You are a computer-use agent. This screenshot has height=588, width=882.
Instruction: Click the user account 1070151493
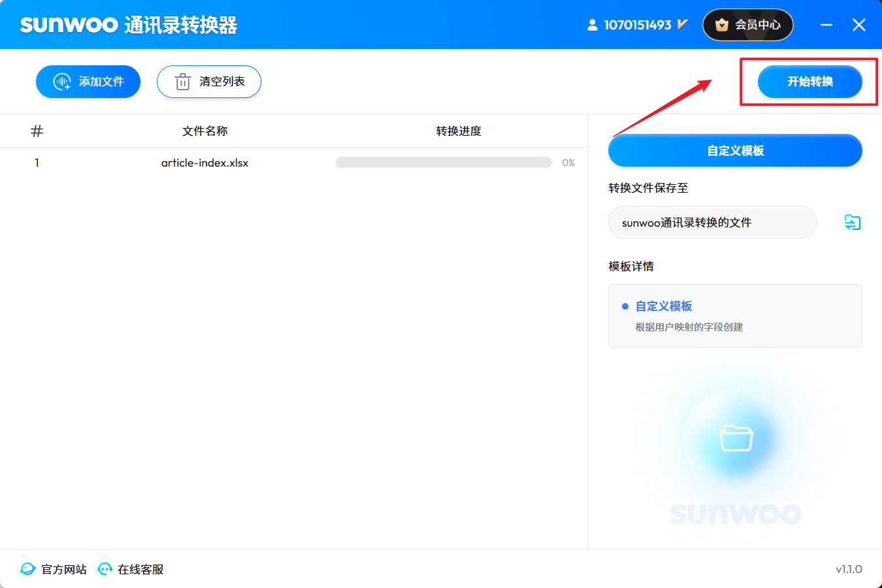tap(638, 25)
